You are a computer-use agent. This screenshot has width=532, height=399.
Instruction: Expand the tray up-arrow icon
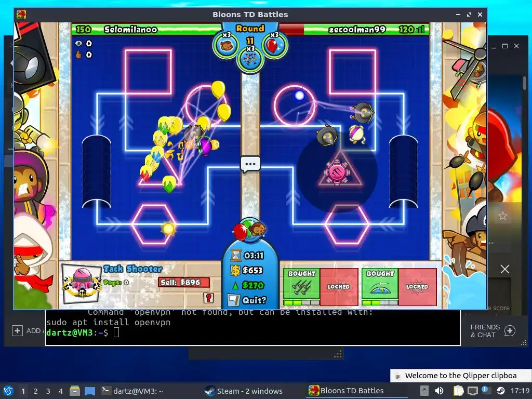(424, 391)
